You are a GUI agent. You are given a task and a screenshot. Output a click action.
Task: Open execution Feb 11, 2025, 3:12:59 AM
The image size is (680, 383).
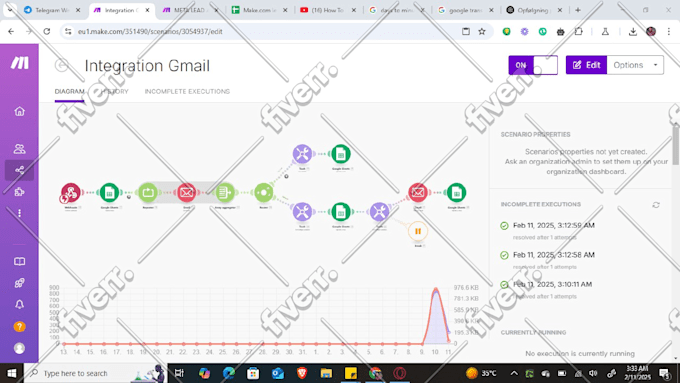[554, 225]
